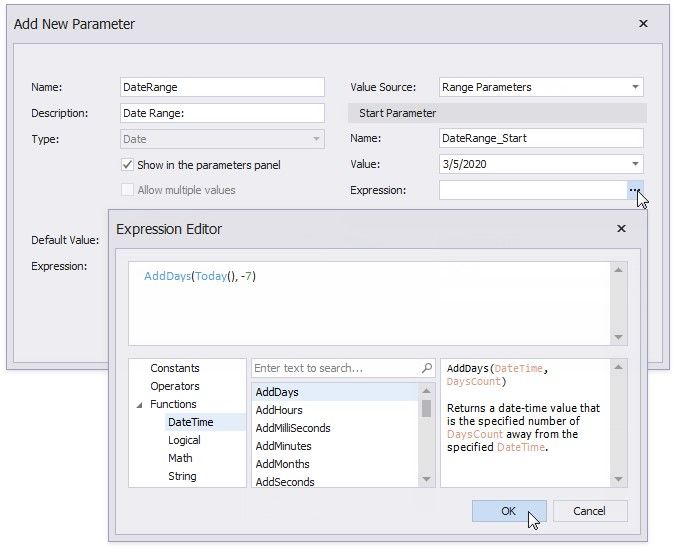Close the Add New Parameter dialog
Image resolution: width=676 pixels, height=550 pixels.
pyautogui.click(x=643, y=23)
